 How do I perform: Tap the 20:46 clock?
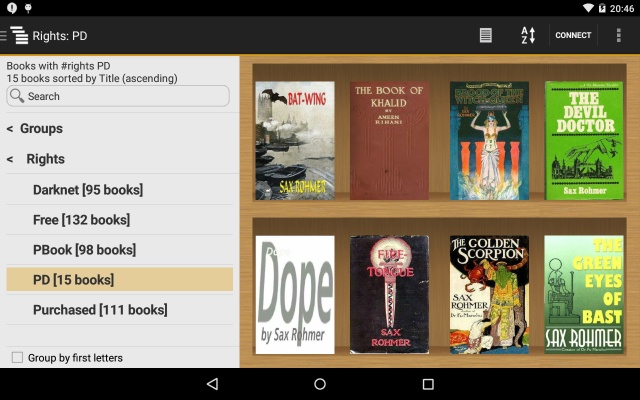click(x=622, y=8)
